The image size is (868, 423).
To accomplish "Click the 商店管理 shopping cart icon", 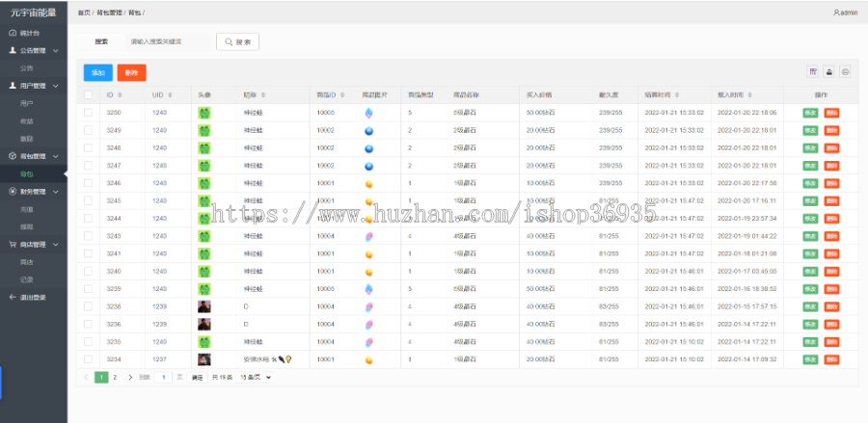I will tap(13, 245).
